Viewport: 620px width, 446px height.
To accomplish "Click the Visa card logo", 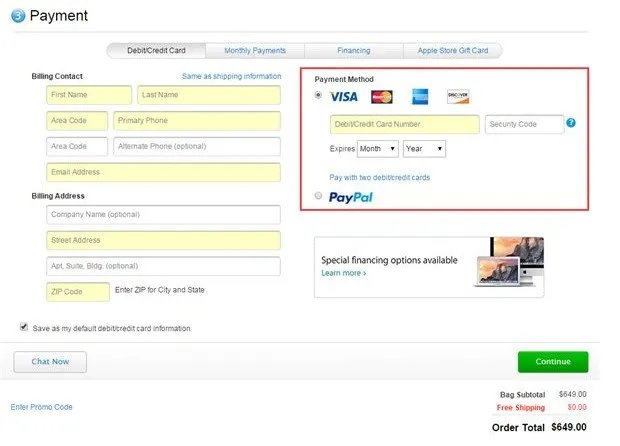I will pyautogui.click(x=344, y=97).
